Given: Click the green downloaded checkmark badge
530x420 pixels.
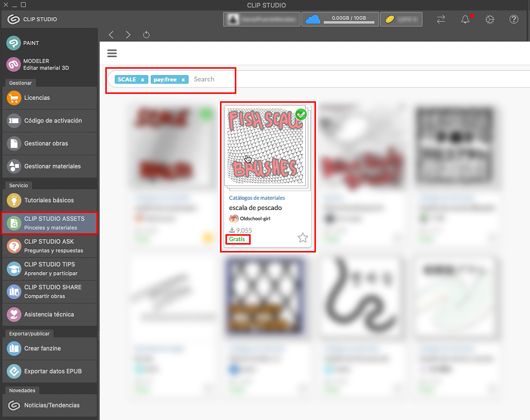Looking at the screenshot, I should pos(301,115).
